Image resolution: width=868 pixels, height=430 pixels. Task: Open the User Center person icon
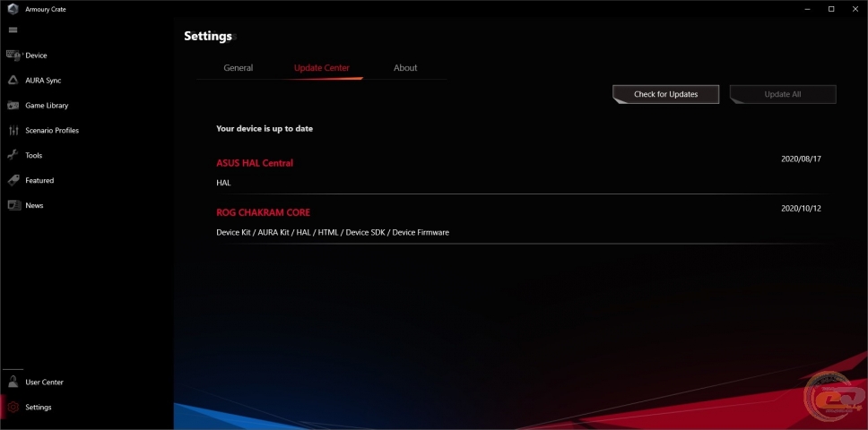tap(13, 382)
